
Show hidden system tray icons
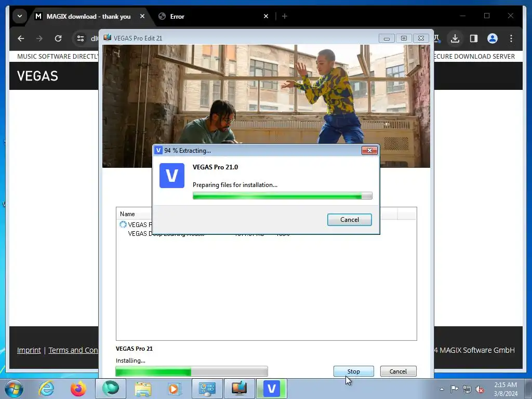pyautogui.click(x=442, y=389)
